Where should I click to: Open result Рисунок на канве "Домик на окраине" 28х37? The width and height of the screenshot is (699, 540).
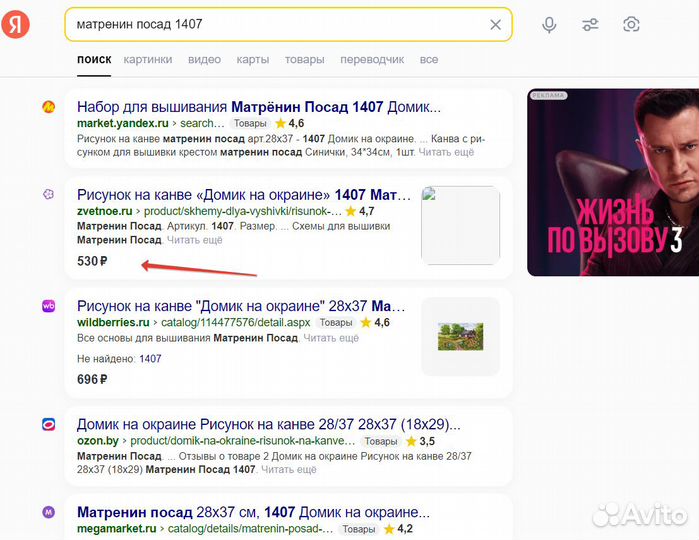(241, 306)
